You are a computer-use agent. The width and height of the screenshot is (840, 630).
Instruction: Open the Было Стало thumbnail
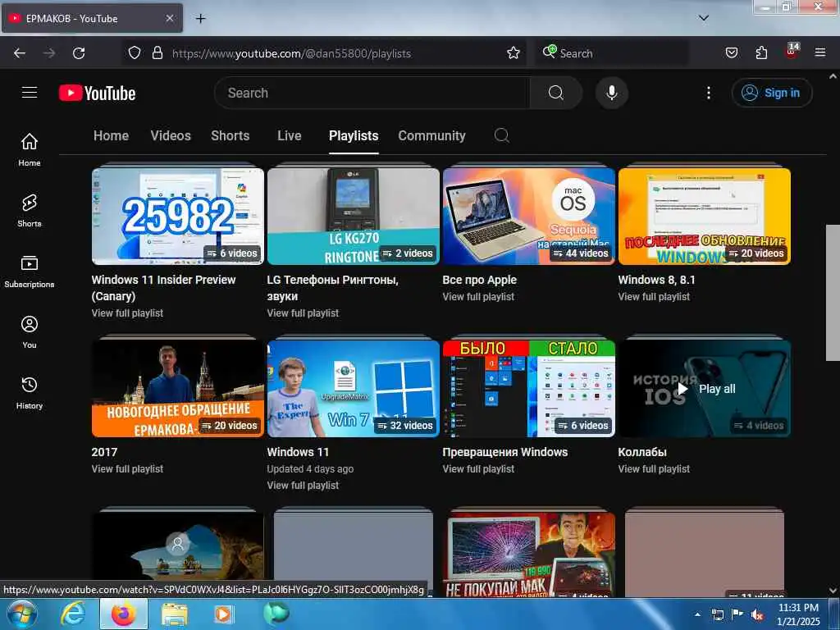pyautogui.click(x=529, y=389)
